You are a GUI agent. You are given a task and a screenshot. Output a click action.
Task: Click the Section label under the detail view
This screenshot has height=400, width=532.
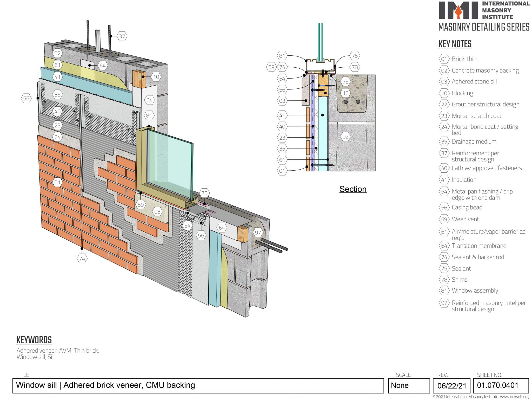point(353,189)
